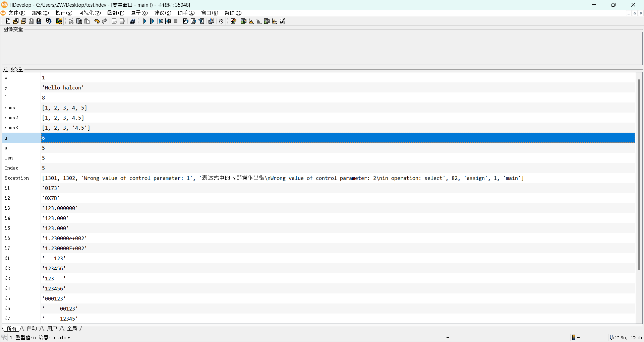Click the Cut scissors icon
The height and width of the screenshot is (342, 644).
tap(71, 21)
